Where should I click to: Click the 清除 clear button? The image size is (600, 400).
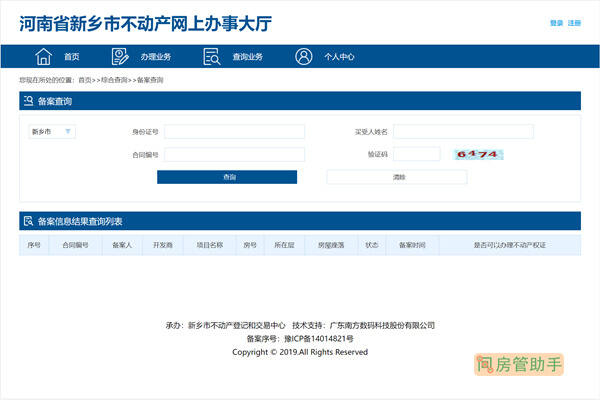coord(397,177)
